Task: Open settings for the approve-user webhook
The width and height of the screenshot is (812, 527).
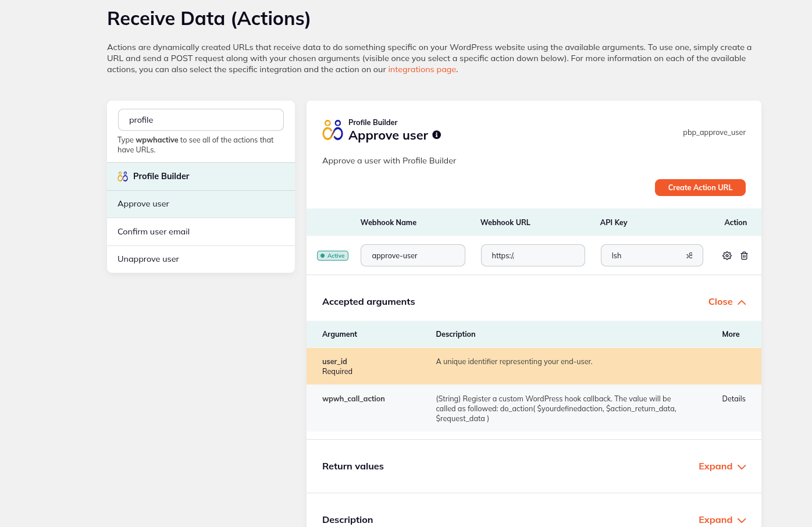Action: 726,255
